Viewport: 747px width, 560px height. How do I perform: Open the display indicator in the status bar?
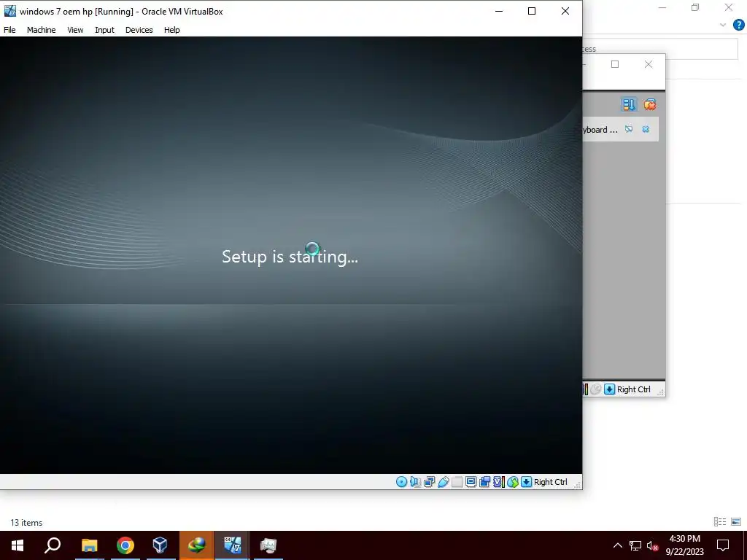coord(471,482)
